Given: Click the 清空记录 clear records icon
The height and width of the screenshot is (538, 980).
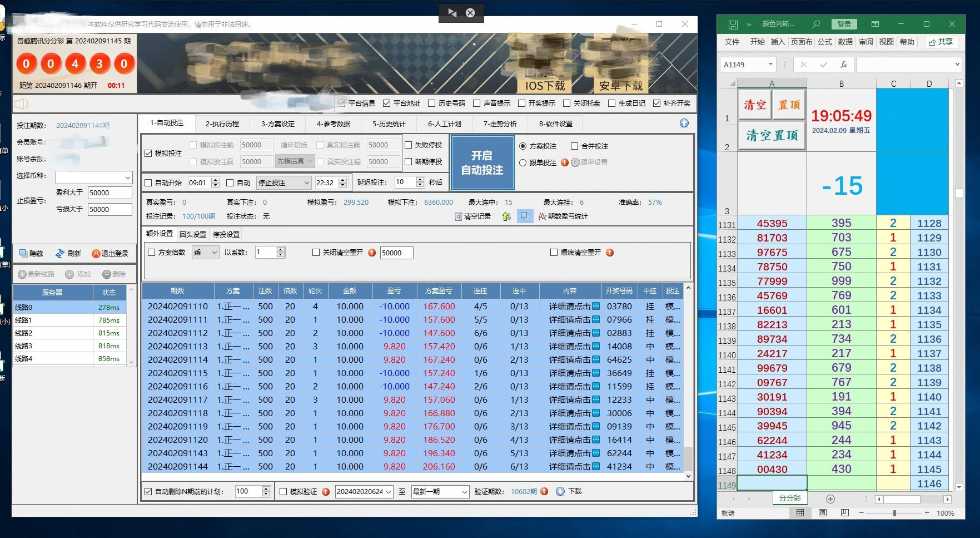Looking at the screenshot, I should 458,216.
